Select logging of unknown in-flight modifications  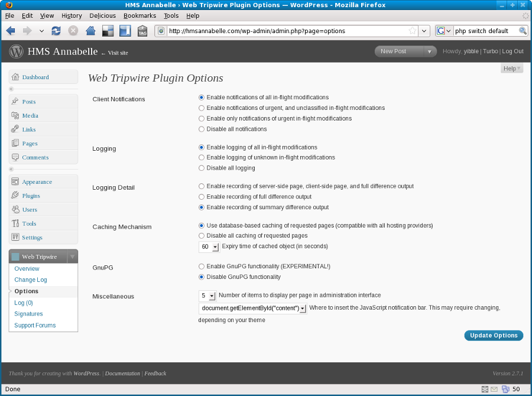click(202, 157)
